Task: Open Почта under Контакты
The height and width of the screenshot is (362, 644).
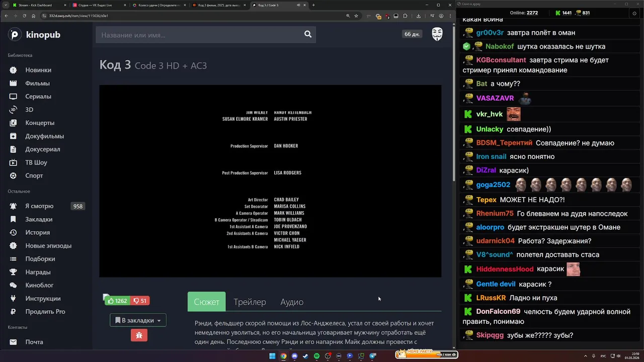Action: pos(34,342)
